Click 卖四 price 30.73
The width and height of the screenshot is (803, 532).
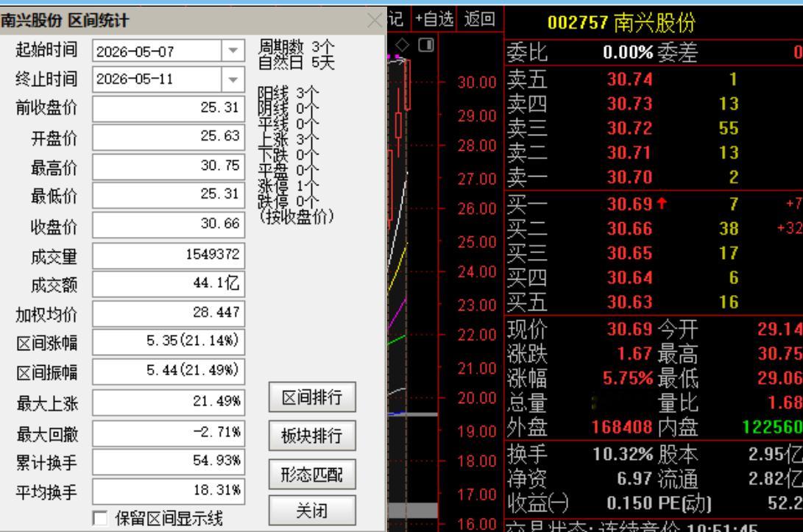(x=630, y=104)
